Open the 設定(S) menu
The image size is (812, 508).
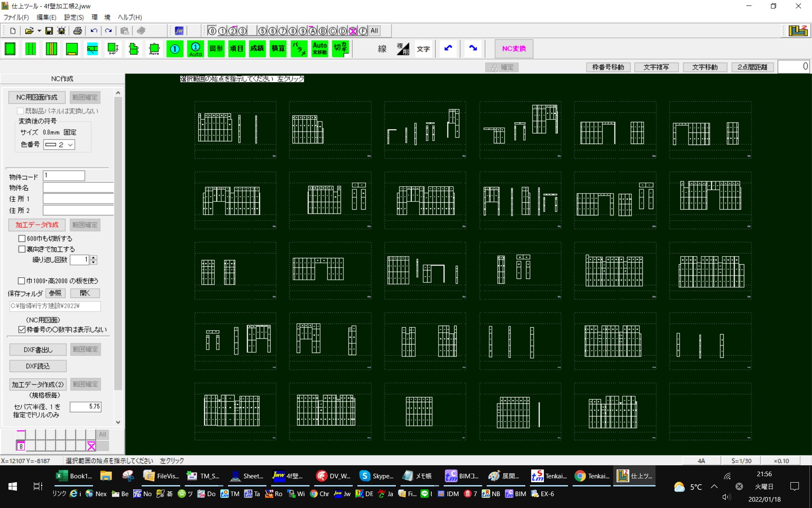[74, 17]
